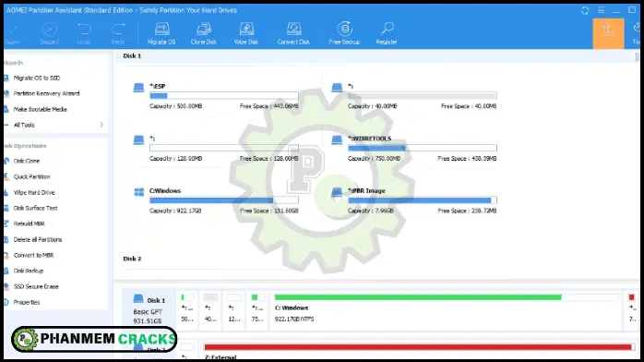Choose Make Bootable Media
The width and height of the screenshot is (644, 362).
click(x=40, y=109)
